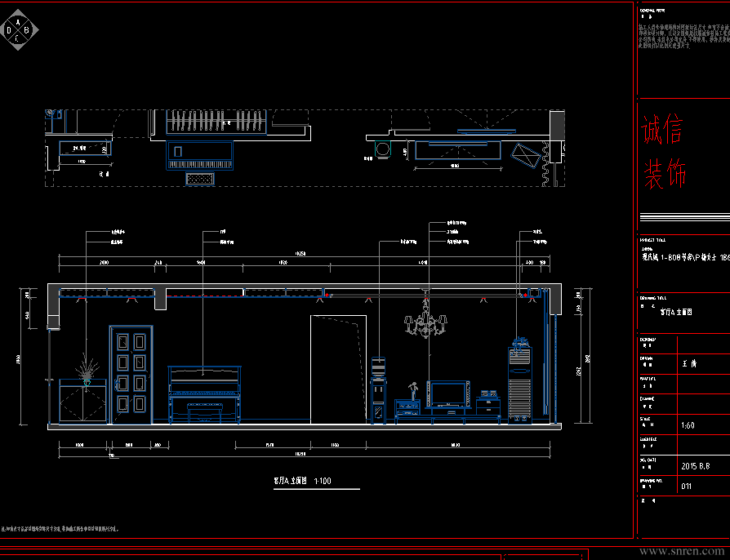Image resolution: width=730 pixels, height=560 pixels.
Task: Select the round water dispenser in plan view
Action: coord(383,149)
